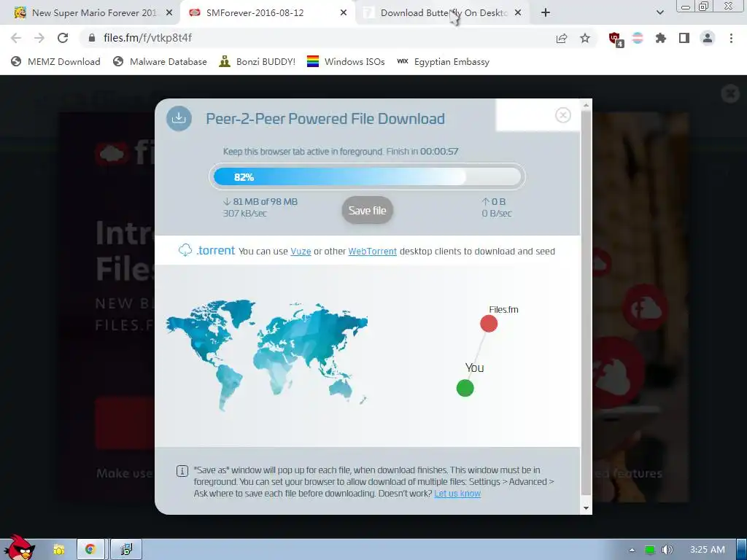This screenshot has height=560, width=747.
Task: Open uBlock Origin extension icon
Action: click(x=615, y=39)
